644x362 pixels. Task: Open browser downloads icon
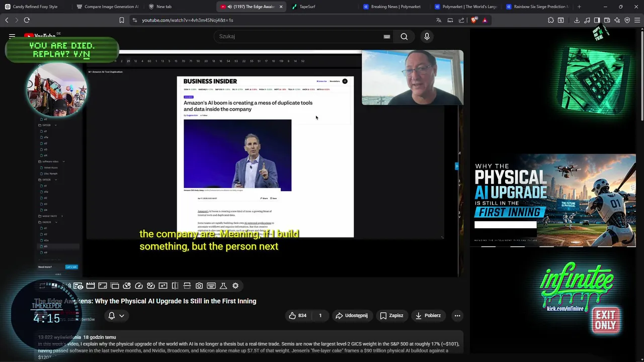tap(577, 20)
